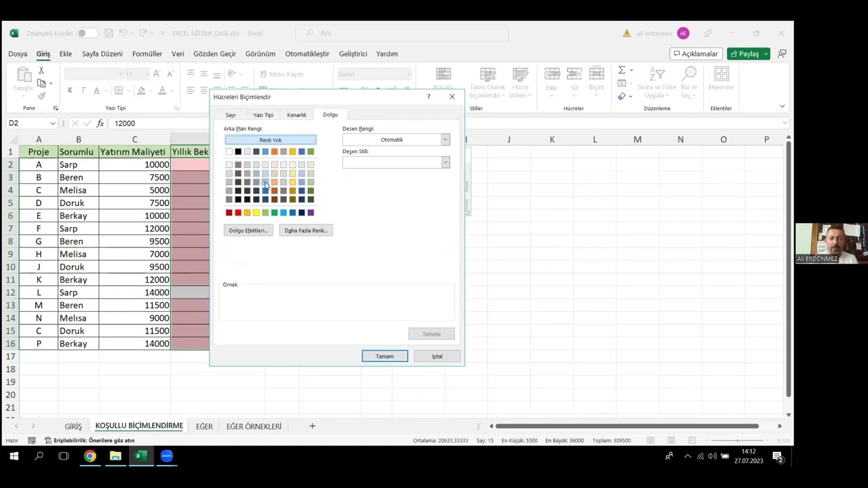The width and height of the screenshot is (868, 488).
Task: Open the Pano group dialog launcher
Action: [56, 108]
